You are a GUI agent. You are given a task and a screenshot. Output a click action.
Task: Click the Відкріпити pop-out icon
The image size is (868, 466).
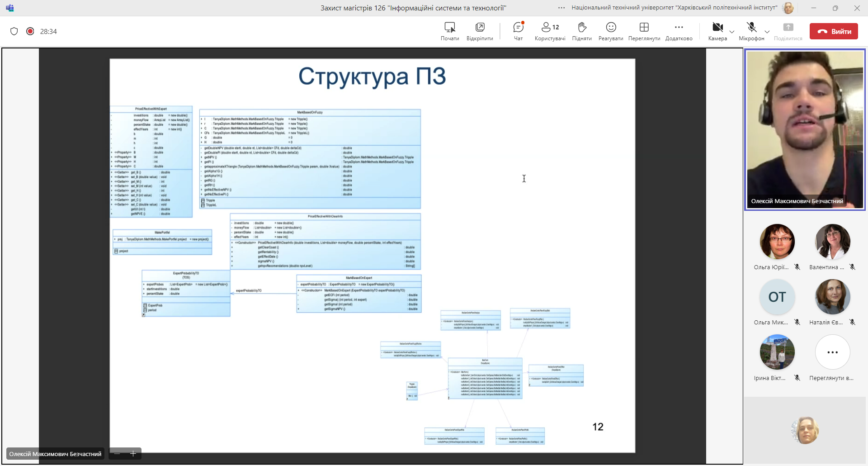pos(480,31)
